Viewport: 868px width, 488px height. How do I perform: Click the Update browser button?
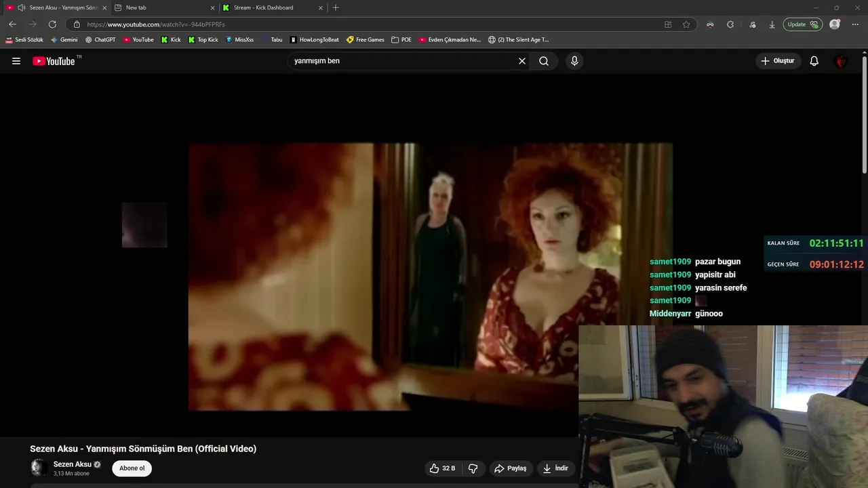pos(803,24)
